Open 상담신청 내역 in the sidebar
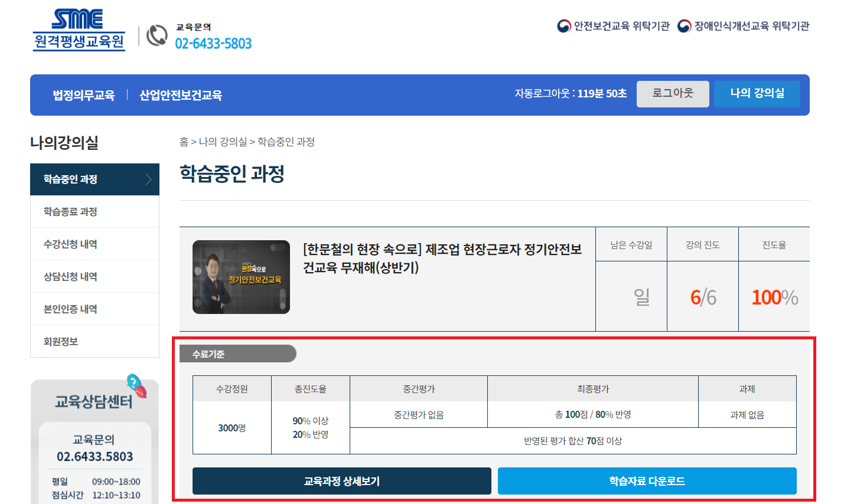The width and height of the screenshot is (844, 504). click(70, 277)
